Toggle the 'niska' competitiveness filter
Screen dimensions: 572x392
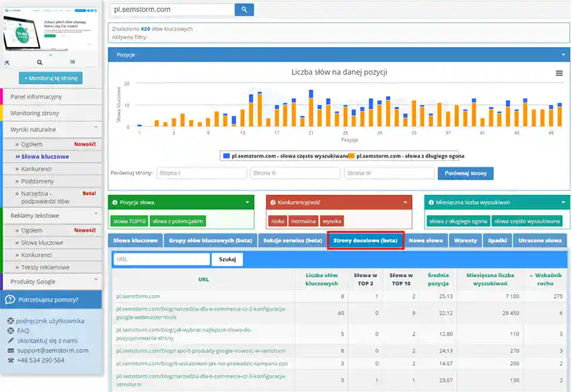278,221
